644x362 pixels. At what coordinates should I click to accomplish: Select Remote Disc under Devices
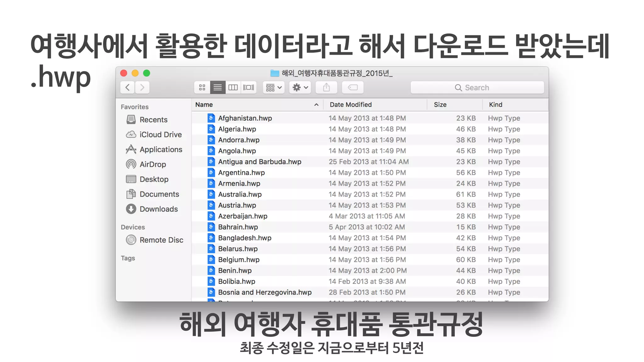tap(155, 240)
